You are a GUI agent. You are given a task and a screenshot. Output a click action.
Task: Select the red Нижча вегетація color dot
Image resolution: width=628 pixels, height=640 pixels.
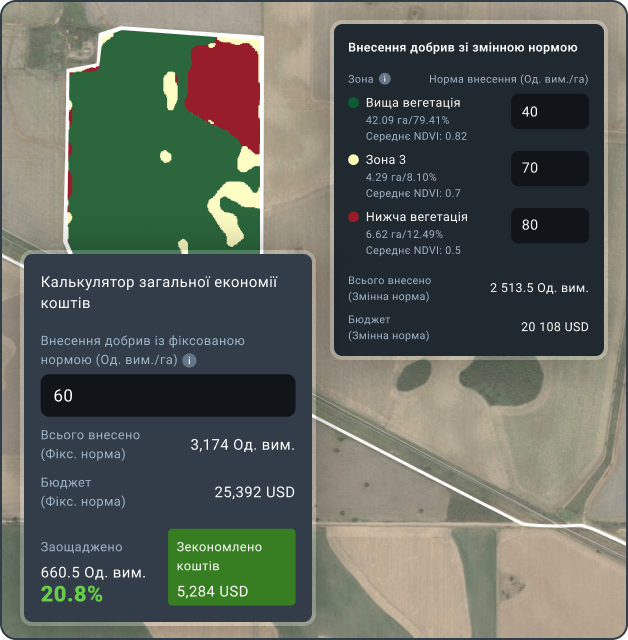(353, 217)
